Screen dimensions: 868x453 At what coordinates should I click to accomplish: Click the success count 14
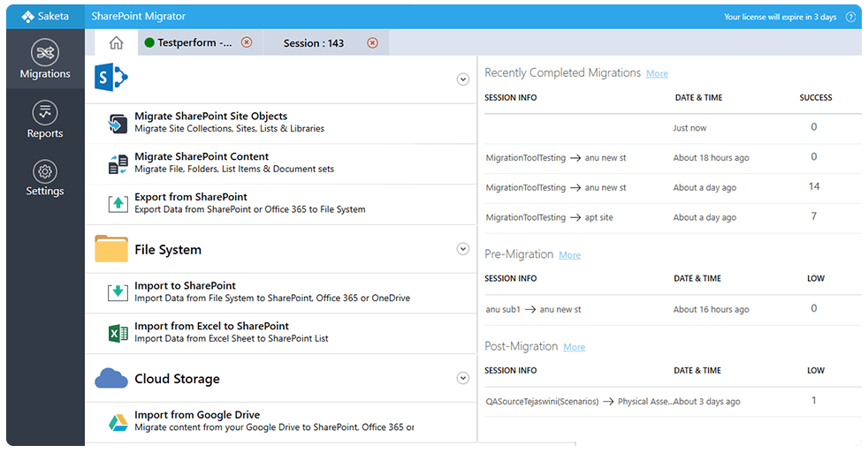pos(814,186)
